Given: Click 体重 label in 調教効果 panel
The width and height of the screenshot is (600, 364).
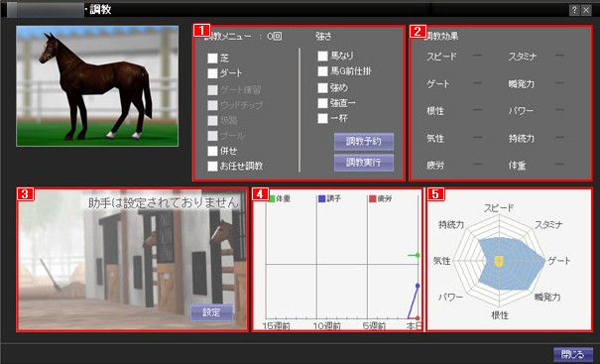Looking at the screenshot, I should pos(517,166).
